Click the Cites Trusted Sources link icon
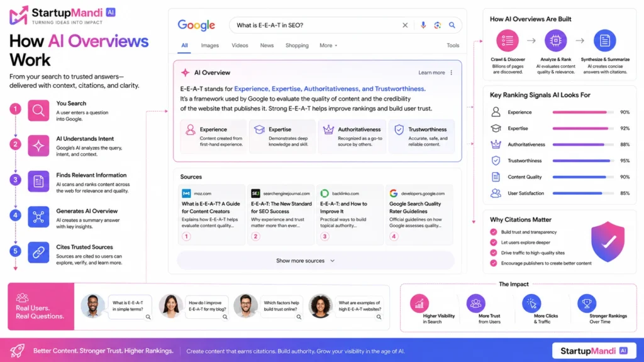The width and height of the screenshot is (644, 362). click(38, 253)
